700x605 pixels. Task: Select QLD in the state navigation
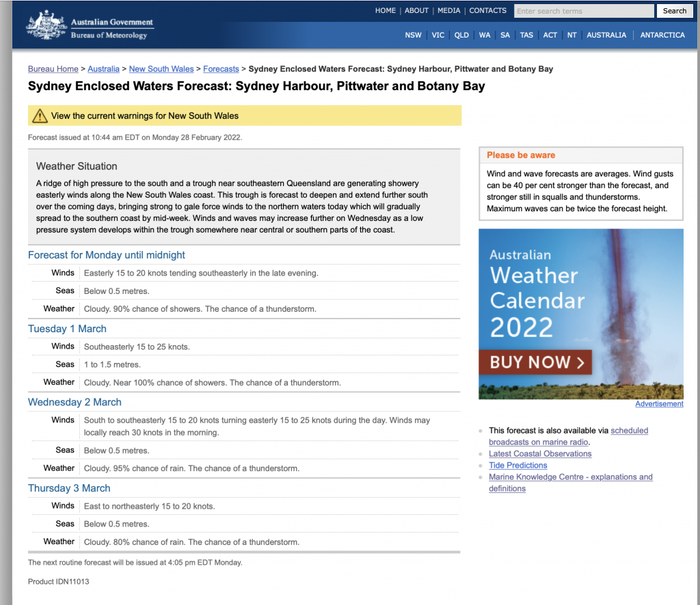pyautogui.click(x=461, y=35)
